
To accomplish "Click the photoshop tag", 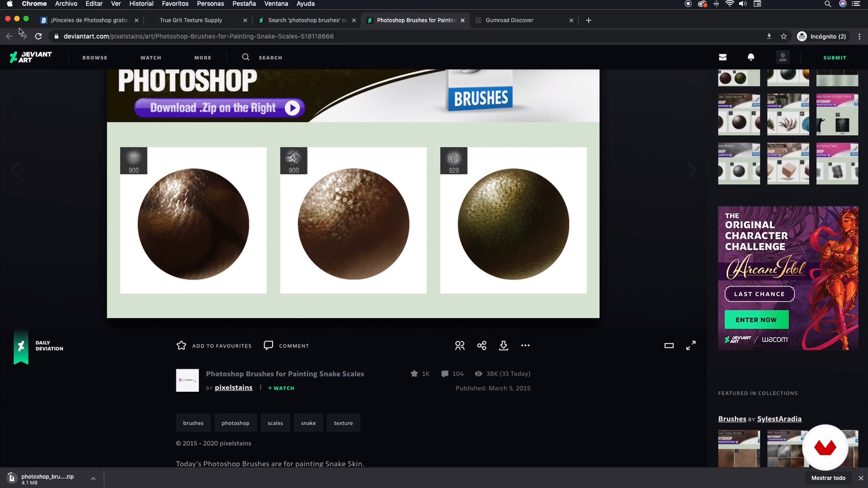I will click(x=236, y=423).
